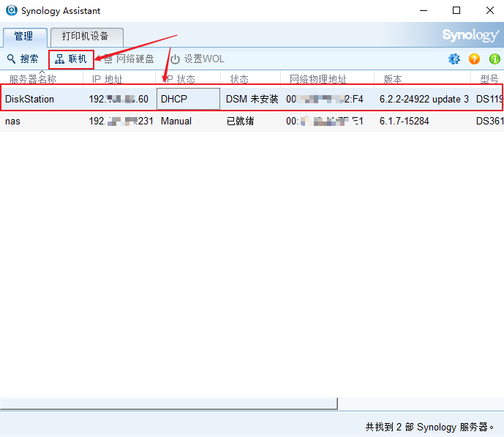Click version 6.2.2-24922 update 3 cell
Image resolution: width=504 pixels, height=437 pixels.
point(424,99)
